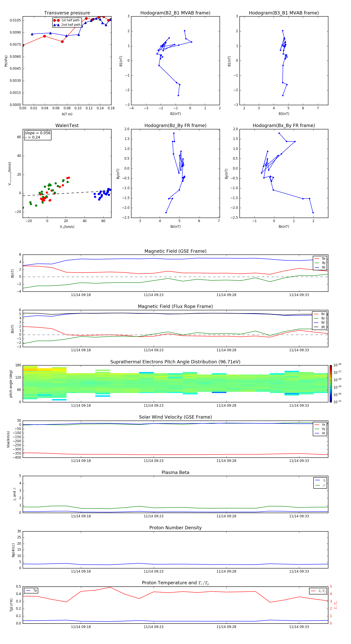351x644 pixels.
Task: Click the 'Pt(nPa)' y-axis label
Action: pos(6,61)
